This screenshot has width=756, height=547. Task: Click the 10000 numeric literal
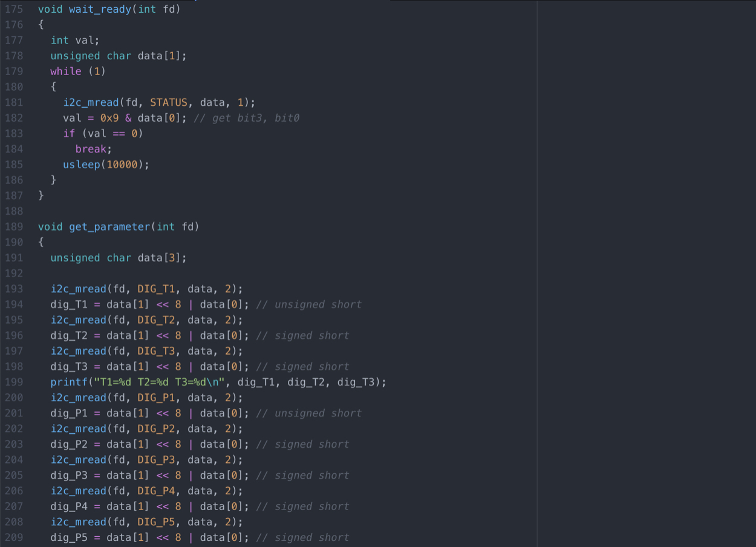pyautogui.click(x=122, y=165)
